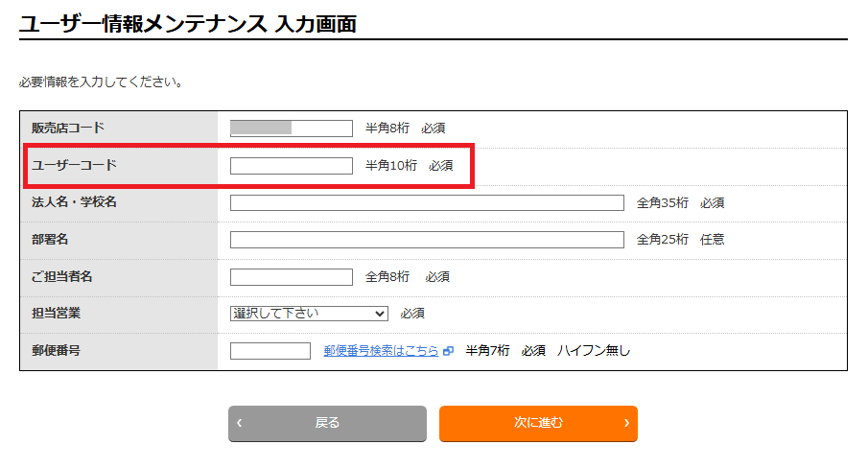Viewport: 868px width, 468px height.
Task: Click the 販売店コード input field
Action: pyautogui.click(x=292, y=128)
